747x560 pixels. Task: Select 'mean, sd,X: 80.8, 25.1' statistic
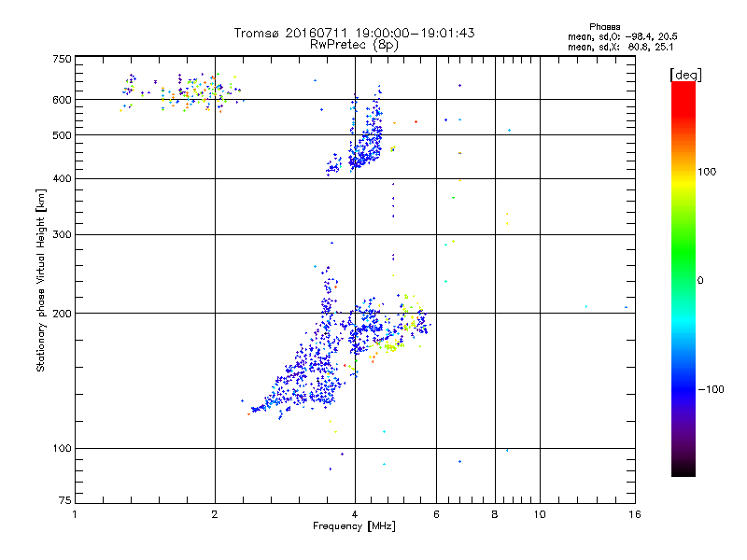pyautogui.click(x=620, y=47)
